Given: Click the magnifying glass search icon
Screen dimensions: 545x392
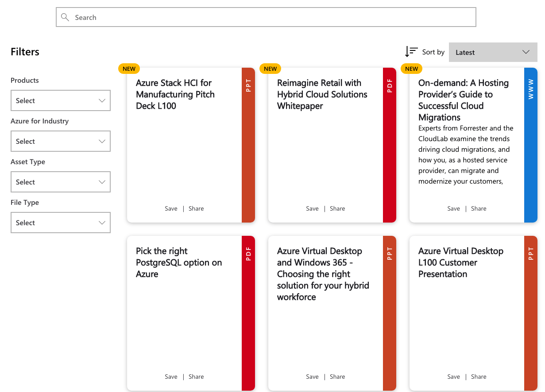Looking at the screenshot, I should click(65, 17).
